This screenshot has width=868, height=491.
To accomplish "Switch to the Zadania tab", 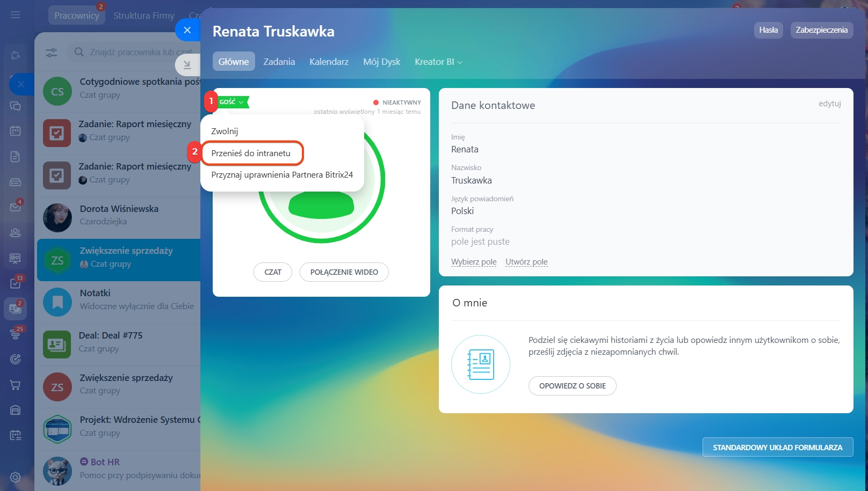I will click(x=279, y=62).
